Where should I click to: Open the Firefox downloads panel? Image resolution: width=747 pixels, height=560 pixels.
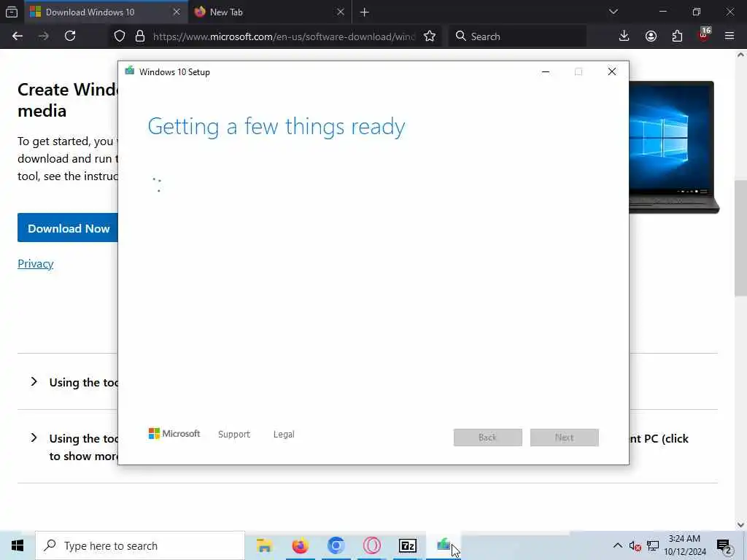(624, 36)
